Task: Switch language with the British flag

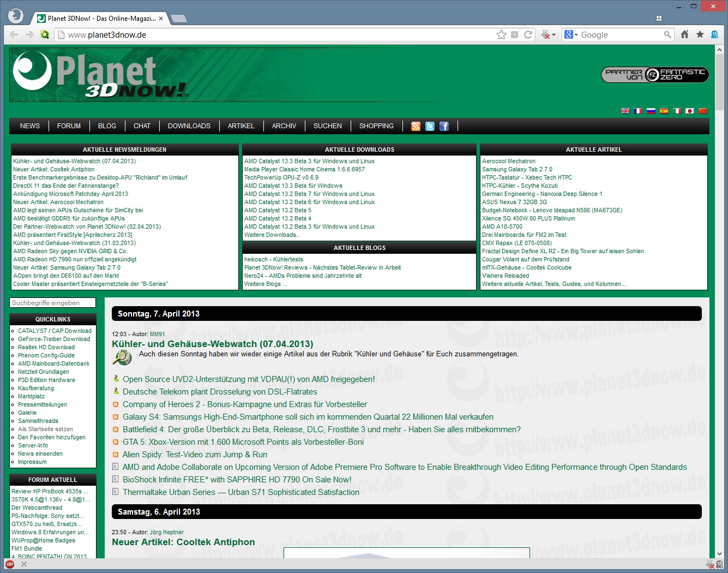Action: (x=625, y=111)
